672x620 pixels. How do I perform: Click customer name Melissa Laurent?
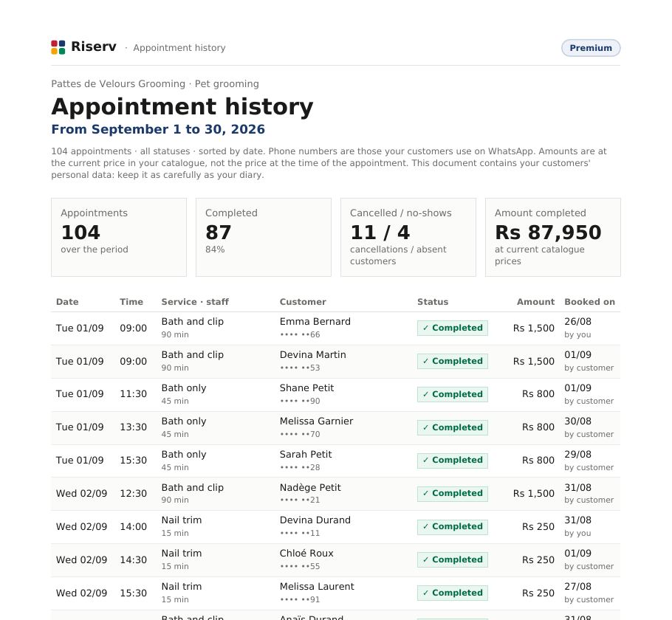[x=317, y=587]
